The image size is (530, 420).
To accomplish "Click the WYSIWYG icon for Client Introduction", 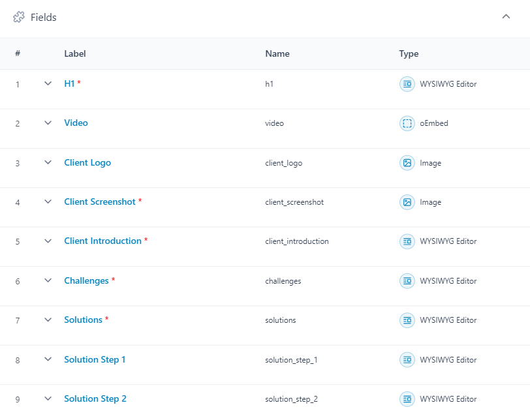I will [407, 241].
